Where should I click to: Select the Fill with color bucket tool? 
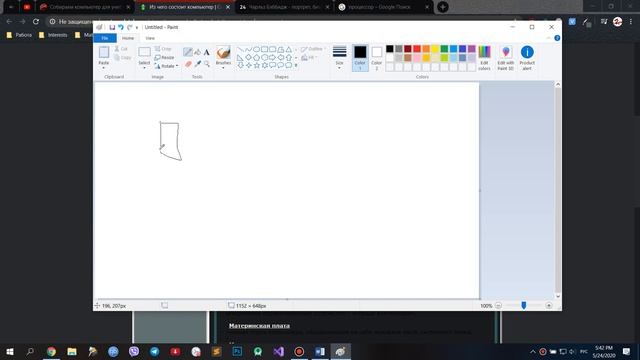198,52
